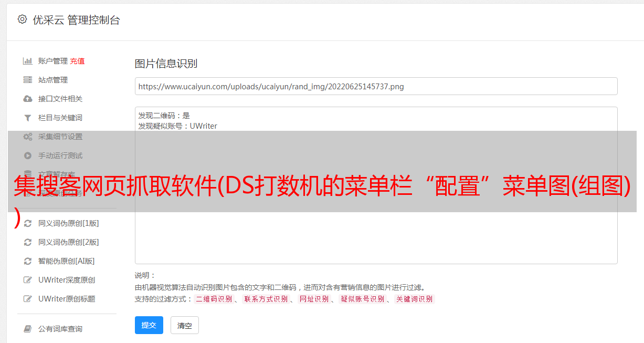The height and width of the screenshot is (343, 644).
Task: Open UWriter原创标题 page
Action: pyautogui.click(x=67, y=299)
